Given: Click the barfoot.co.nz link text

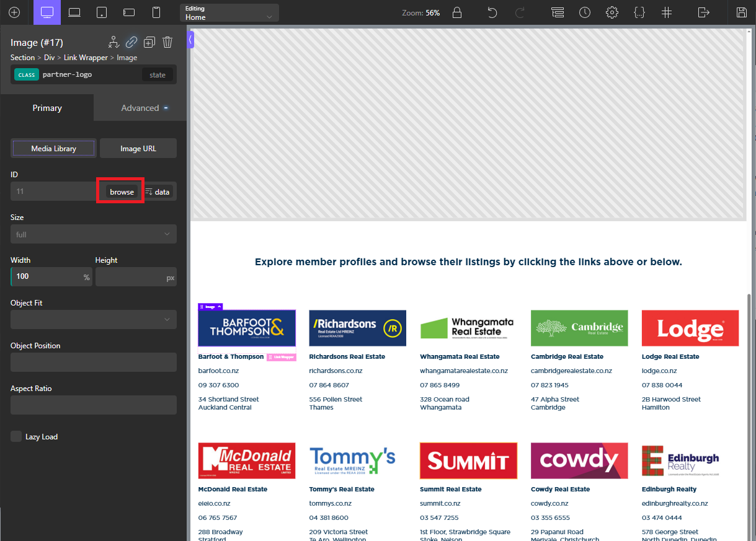Looking at the screenshot, I should click(218, 371).
